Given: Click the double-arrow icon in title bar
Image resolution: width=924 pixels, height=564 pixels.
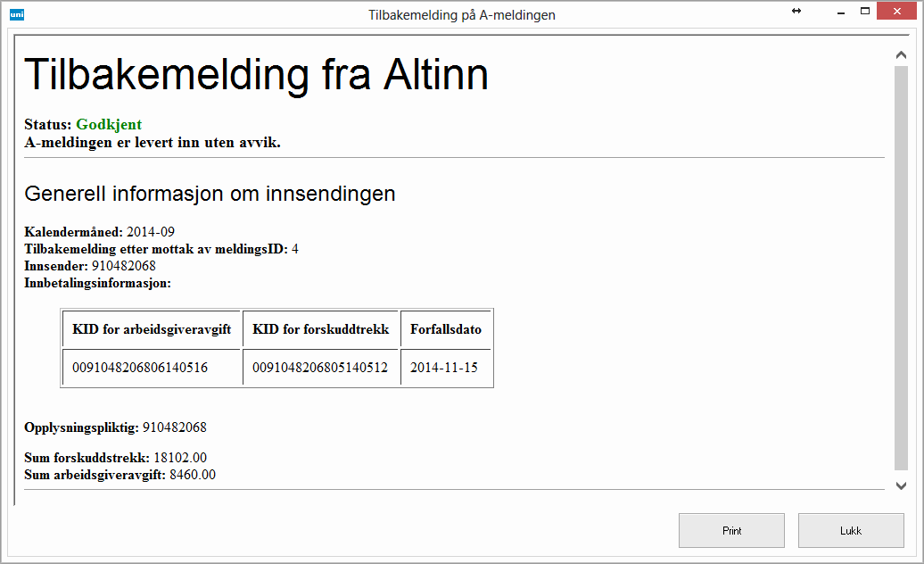Looking at the screenshot, I should [796, 11].
